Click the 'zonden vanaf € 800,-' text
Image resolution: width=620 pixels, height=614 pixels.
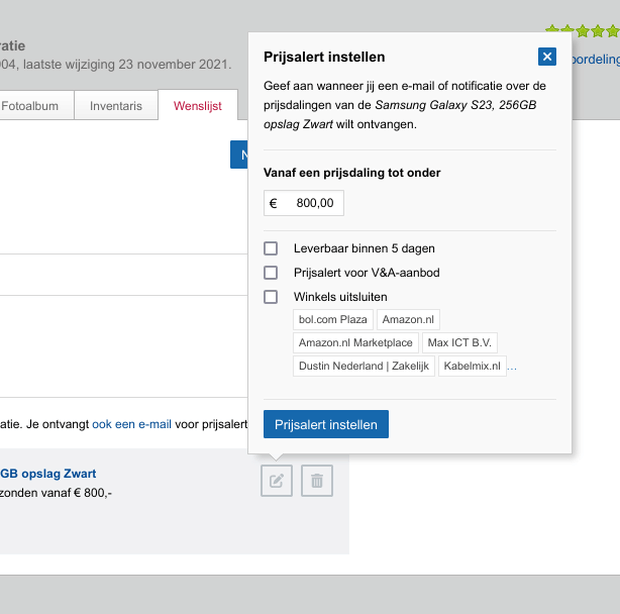coord(56,493)
